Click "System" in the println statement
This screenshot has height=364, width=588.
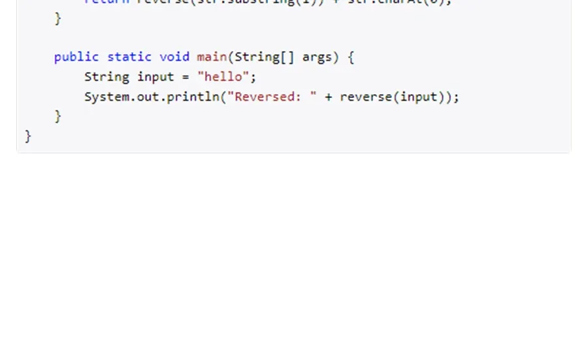106,97
